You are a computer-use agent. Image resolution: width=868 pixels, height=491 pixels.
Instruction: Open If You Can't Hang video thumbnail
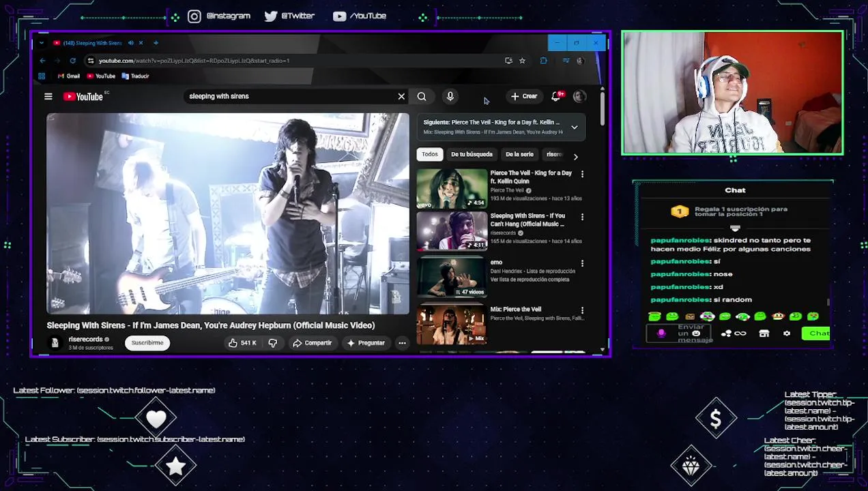[x=452, y=231]
